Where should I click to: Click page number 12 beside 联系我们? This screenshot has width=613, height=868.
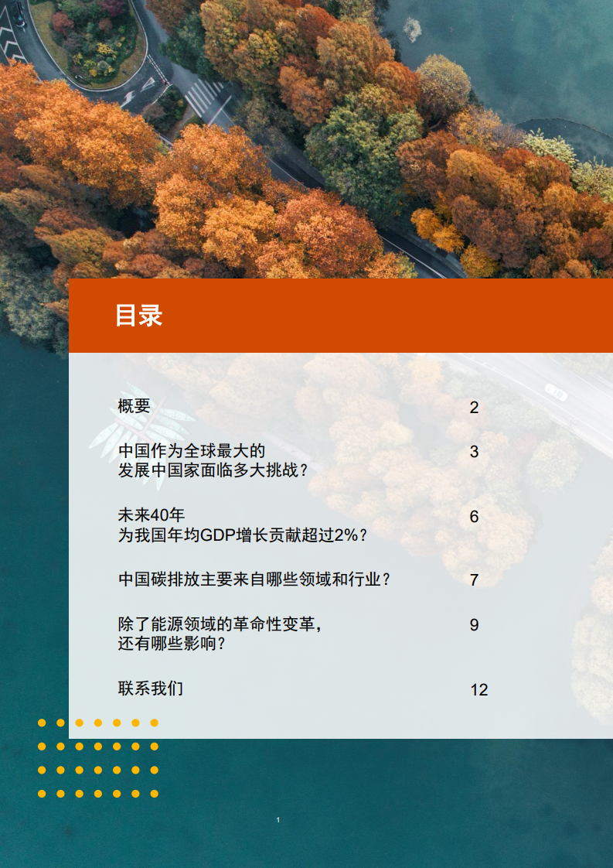(x=479, y=690)
